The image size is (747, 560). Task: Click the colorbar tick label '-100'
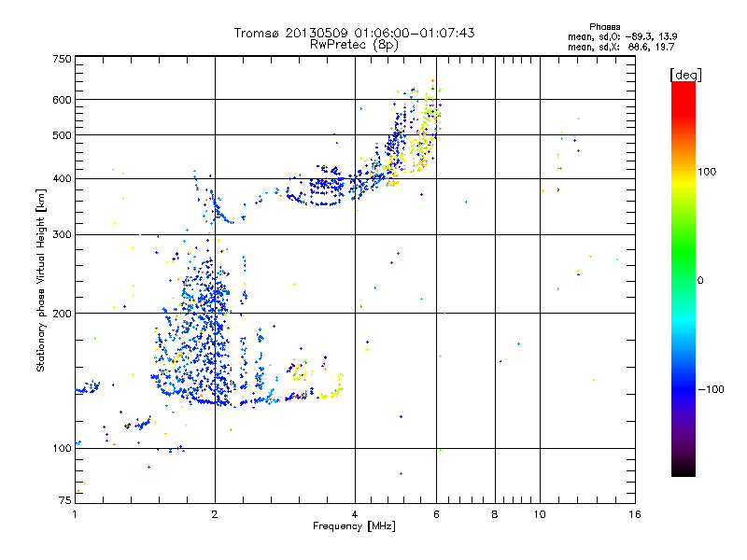point(711,389)
